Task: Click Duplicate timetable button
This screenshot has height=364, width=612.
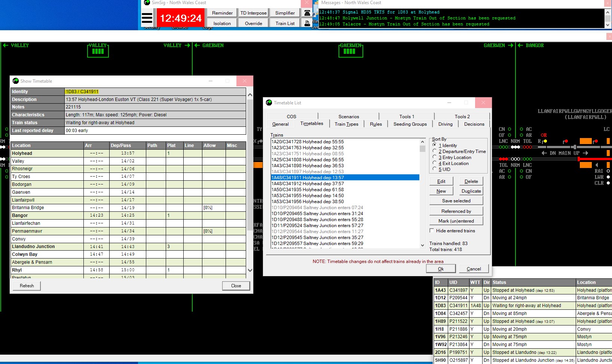Action: coord(471,191)
